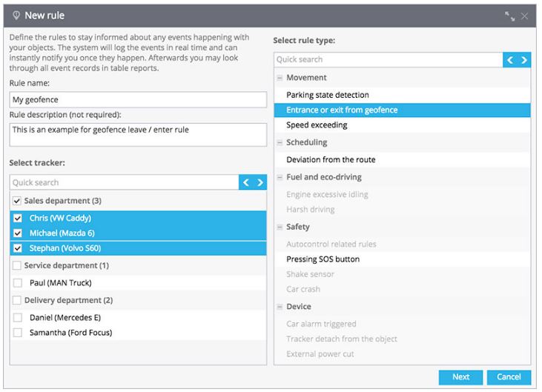Viewport: 542px width, 392px height.
Task: Close the New rule dialog
Action: click(x=525, y=16)
